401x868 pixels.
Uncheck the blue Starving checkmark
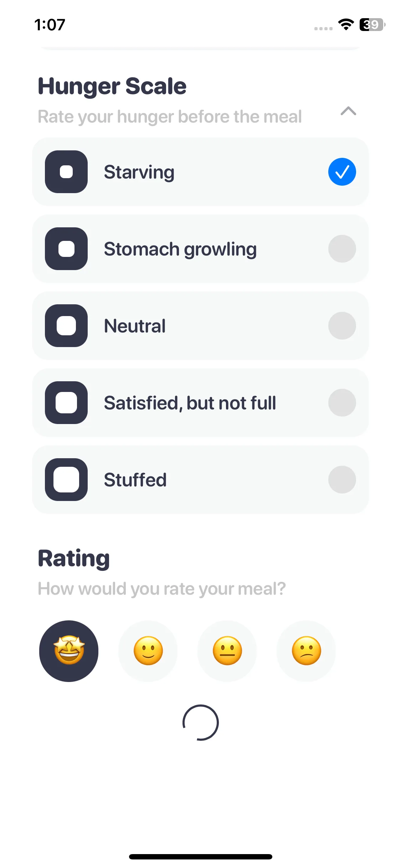(x=342, y=172)
